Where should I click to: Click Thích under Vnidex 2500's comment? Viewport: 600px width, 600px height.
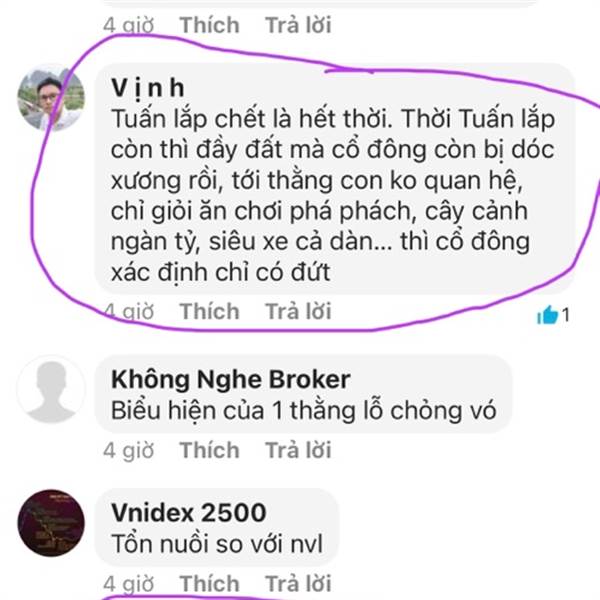click(209, 583)
